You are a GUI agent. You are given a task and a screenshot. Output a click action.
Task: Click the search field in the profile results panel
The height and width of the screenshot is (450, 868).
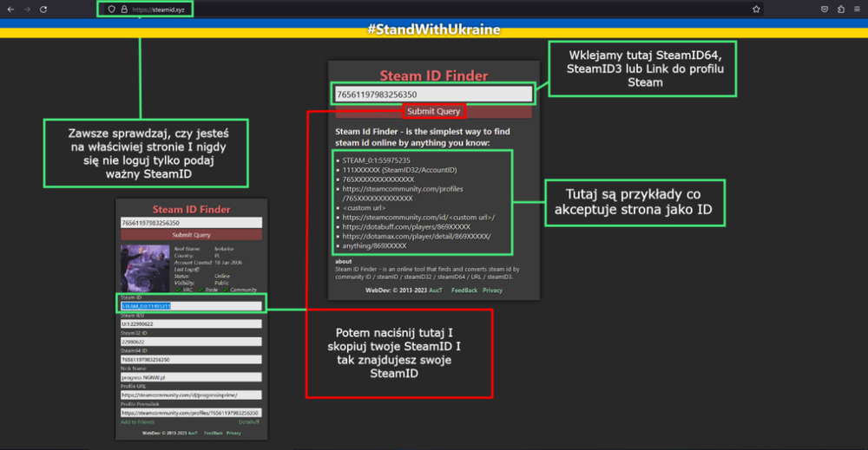point(191,223)
